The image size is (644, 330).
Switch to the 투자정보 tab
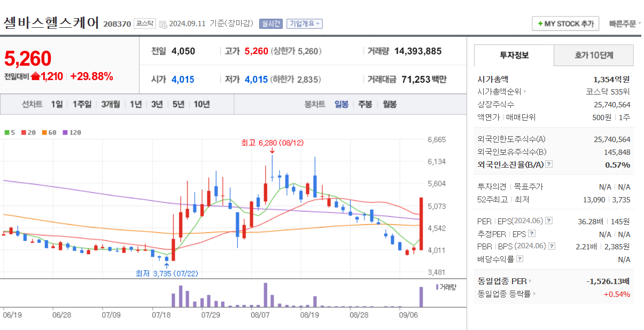(x=514, y=55)
